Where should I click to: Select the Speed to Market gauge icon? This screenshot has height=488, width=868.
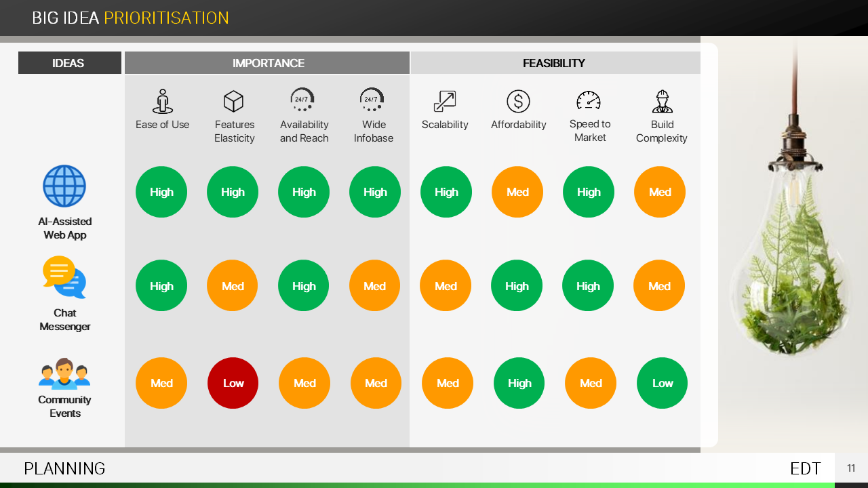589,101
